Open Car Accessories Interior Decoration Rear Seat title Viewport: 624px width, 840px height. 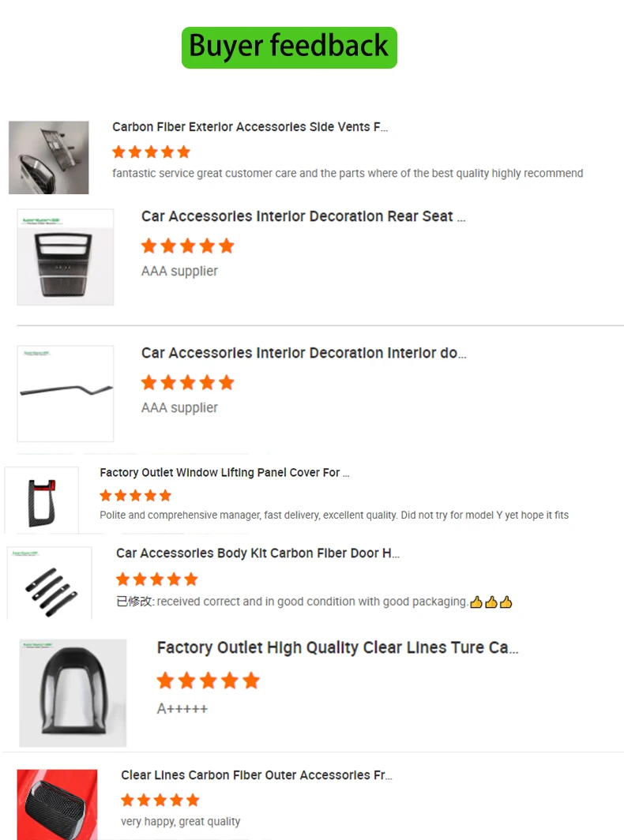click(303, 216)
